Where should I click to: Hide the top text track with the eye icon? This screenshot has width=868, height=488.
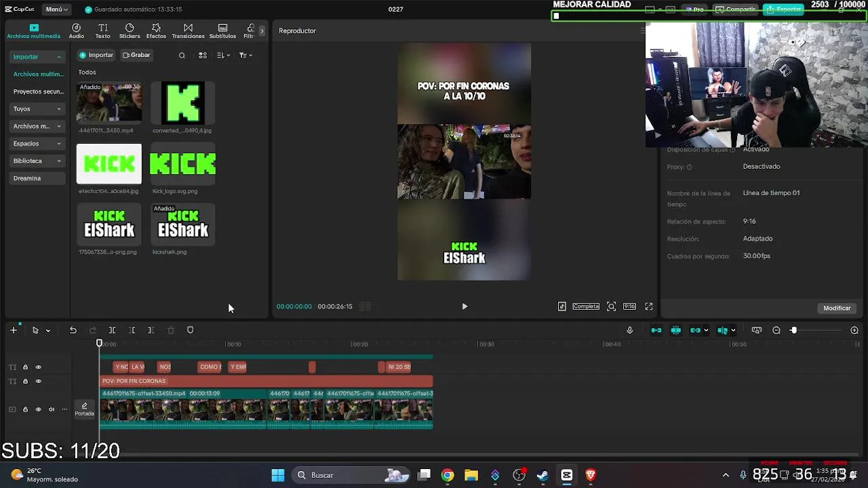point(38,367)
